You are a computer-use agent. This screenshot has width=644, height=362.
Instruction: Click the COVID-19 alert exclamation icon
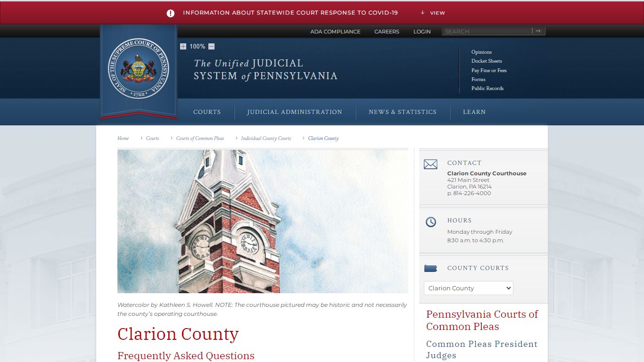tap(171, 13)
